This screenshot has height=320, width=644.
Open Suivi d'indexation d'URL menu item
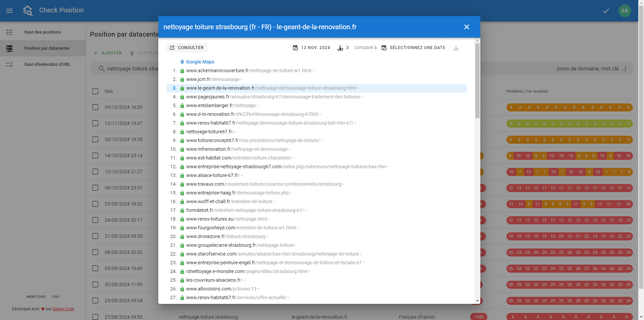pos(43,64)
